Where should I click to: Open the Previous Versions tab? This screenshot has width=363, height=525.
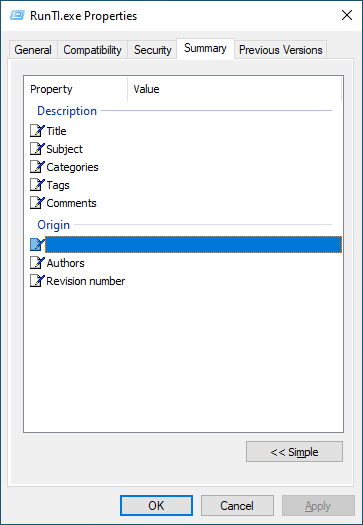point(281,50)
